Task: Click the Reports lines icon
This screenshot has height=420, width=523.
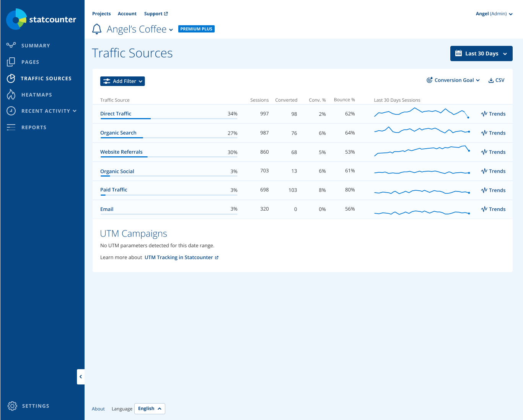Action: (11, 127)
